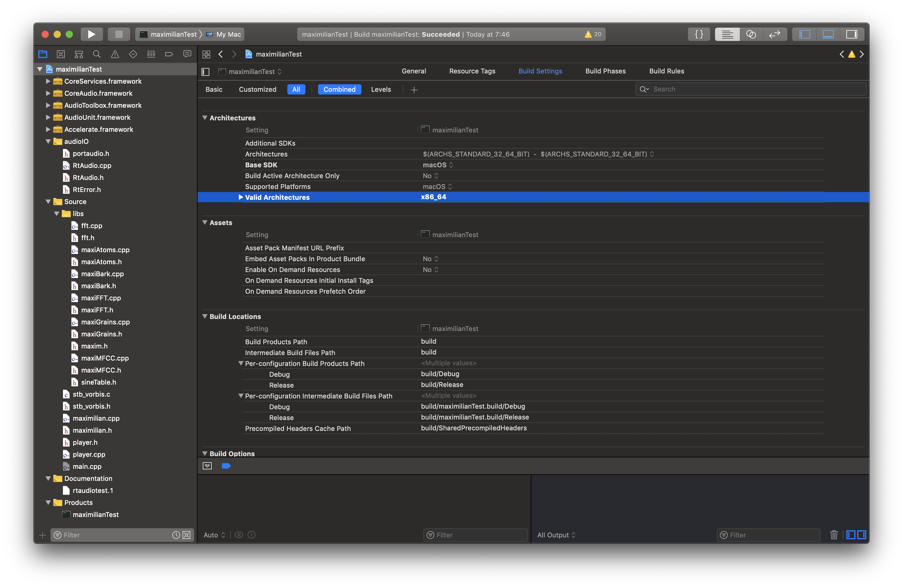
Task: Open the Issue navigator warning icon
Action: (115, 54)
